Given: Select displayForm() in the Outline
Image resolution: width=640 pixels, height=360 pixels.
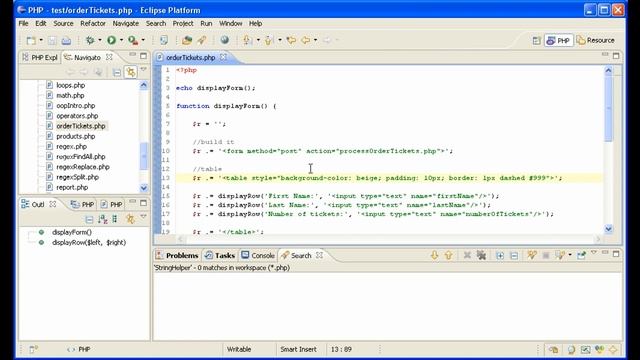Looking at the screenshot, I should click(x=71, y=232).
